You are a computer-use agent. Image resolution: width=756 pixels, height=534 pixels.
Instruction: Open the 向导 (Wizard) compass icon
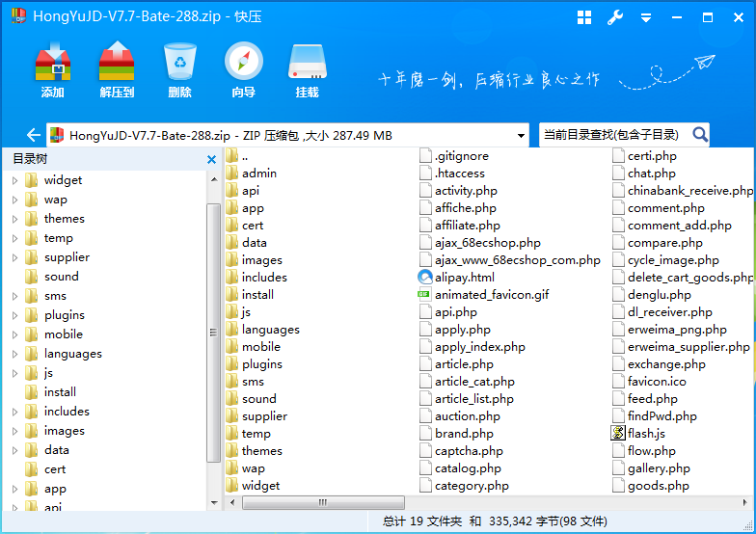point(243,62)
